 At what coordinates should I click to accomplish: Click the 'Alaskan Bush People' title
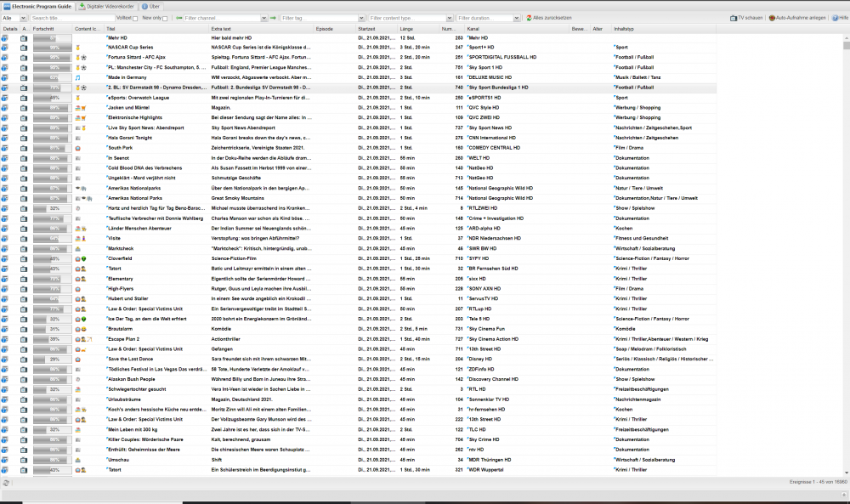131,379
